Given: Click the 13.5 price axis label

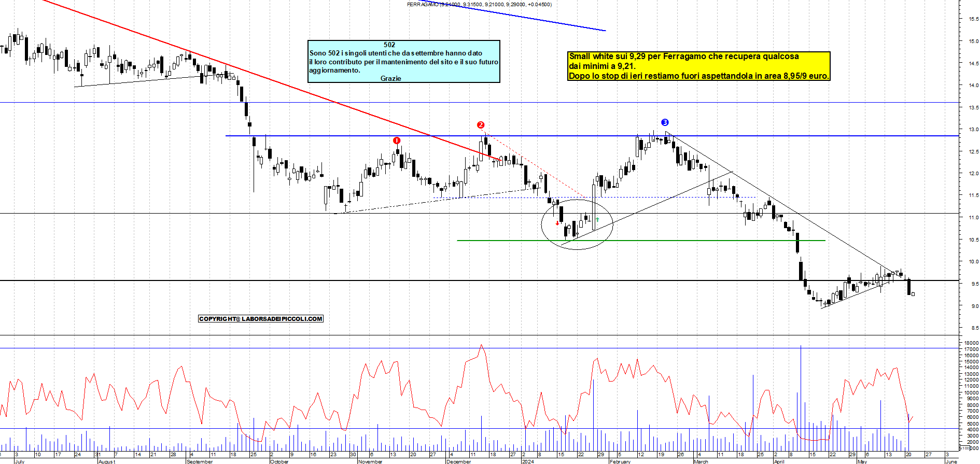Looking at the screenshot, I should [x=973, y=108].
